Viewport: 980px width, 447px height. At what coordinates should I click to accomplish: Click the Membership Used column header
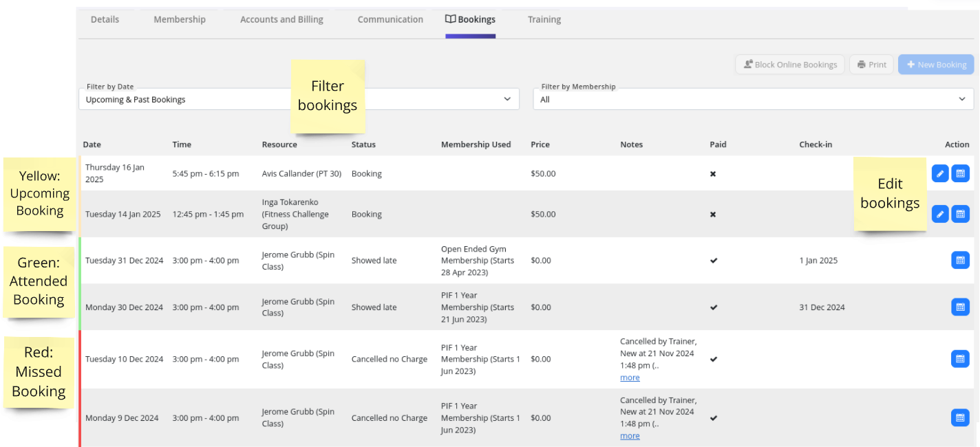tap(476, 144)
